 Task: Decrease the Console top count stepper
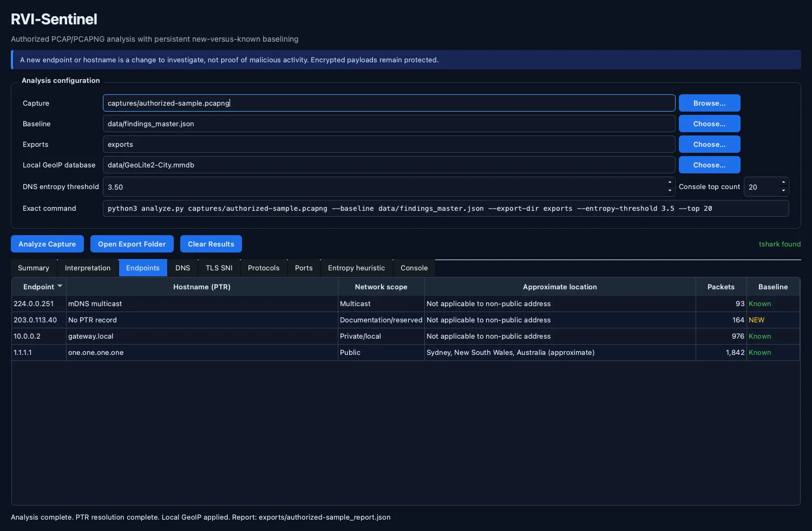[783, 191]
